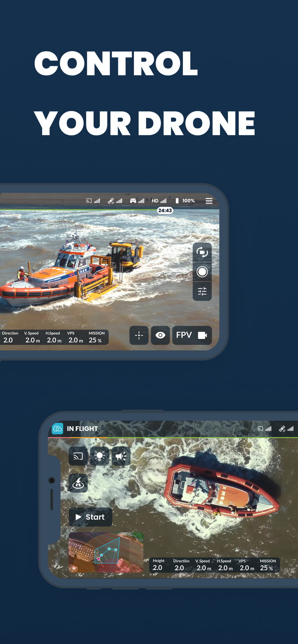
Task: Click the IN FLIGHT status label
Action: click(x=82, y=429)
